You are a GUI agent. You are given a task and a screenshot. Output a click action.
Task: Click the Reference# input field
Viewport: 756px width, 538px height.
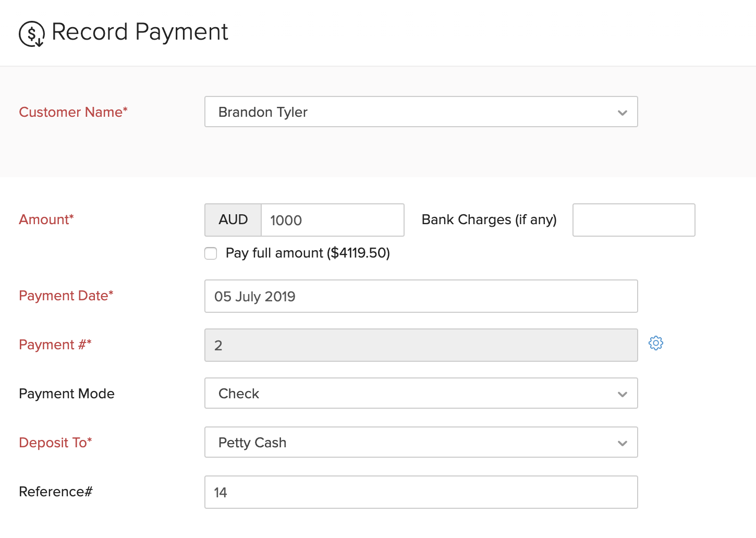[x=421, y=492]
